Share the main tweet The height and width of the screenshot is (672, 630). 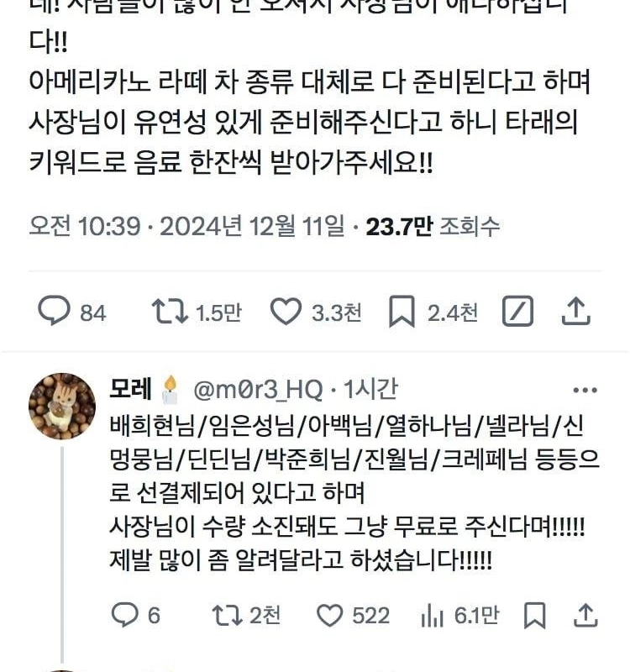576,312
